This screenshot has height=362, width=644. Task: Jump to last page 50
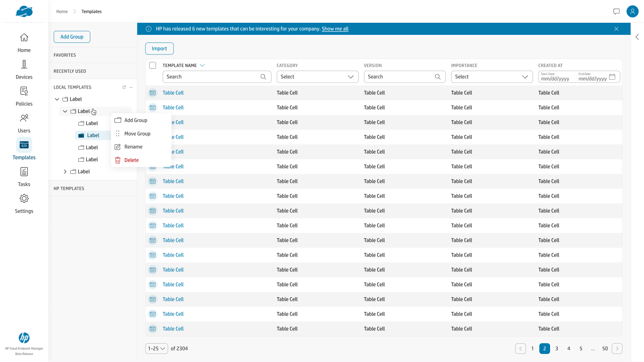point(605,349)
